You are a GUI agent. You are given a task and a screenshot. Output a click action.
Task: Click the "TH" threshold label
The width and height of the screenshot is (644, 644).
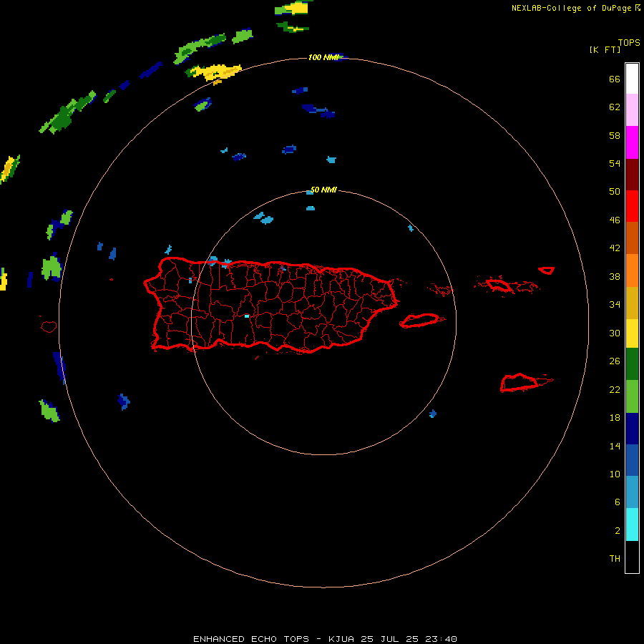[615, 559]
